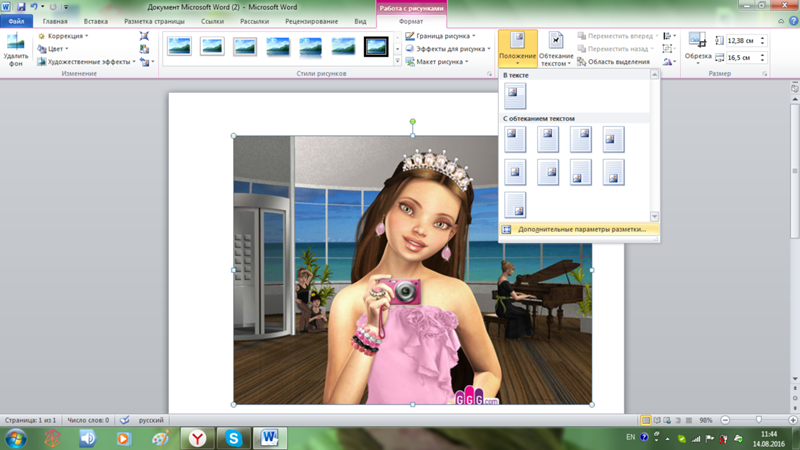Screen dimensions: 800x450
Task: Select bottom-left position with text wrapping
Action: tap(581, 172)
